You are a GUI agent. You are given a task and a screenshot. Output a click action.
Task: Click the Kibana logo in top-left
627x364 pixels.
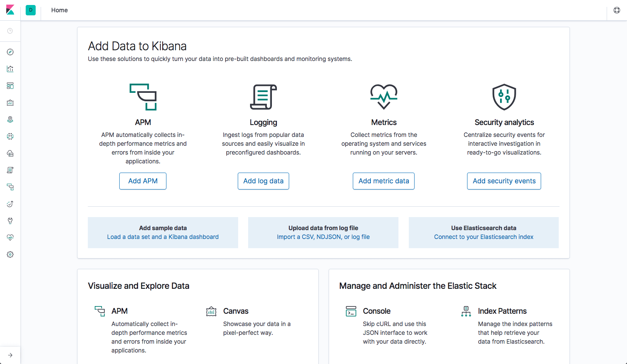pos(10,10)
